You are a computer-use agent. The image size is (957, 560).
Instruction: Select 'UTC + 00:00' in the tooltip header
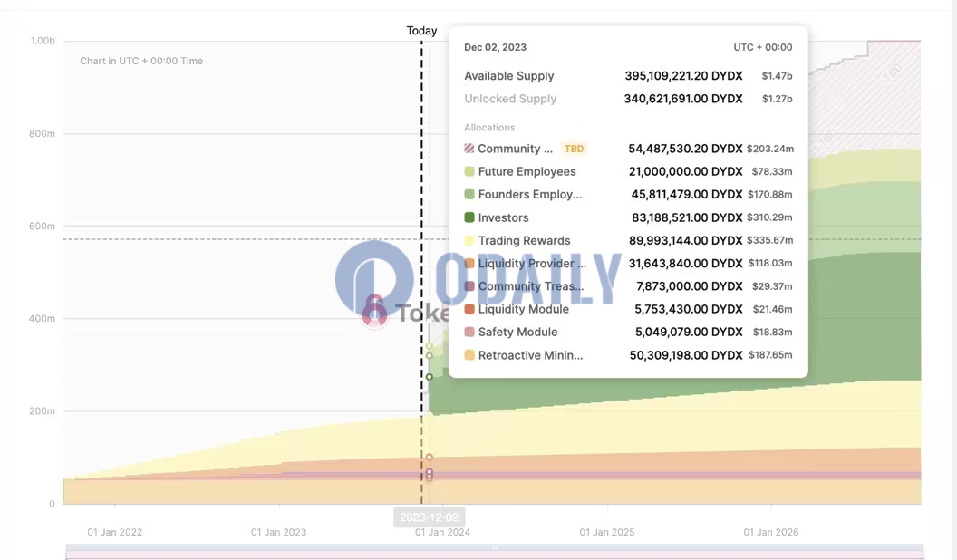[763, 47]
